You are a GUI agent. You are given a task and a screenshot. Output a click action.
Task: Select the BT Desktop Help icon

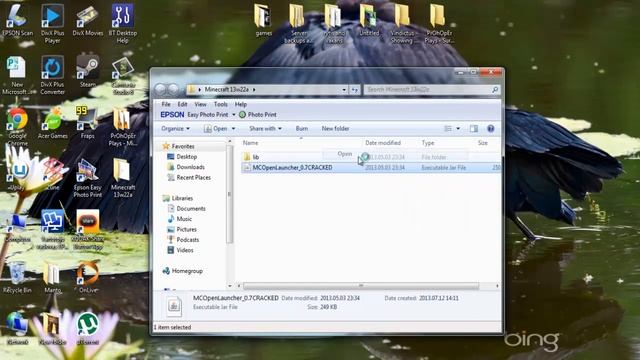click(x=122, y=23)
